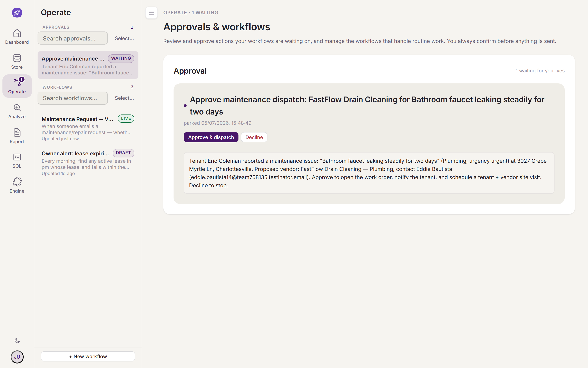Image resolution: width=588 pixels, height=368 pixels.
Task: Click the Operate panel title
Action: pos(56,12)
